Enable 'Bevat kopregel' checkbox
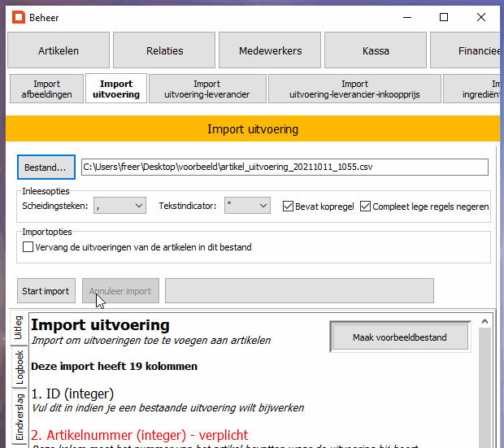Image resolution: width=504 pixels, height=448 pixels. coord(289,207)
